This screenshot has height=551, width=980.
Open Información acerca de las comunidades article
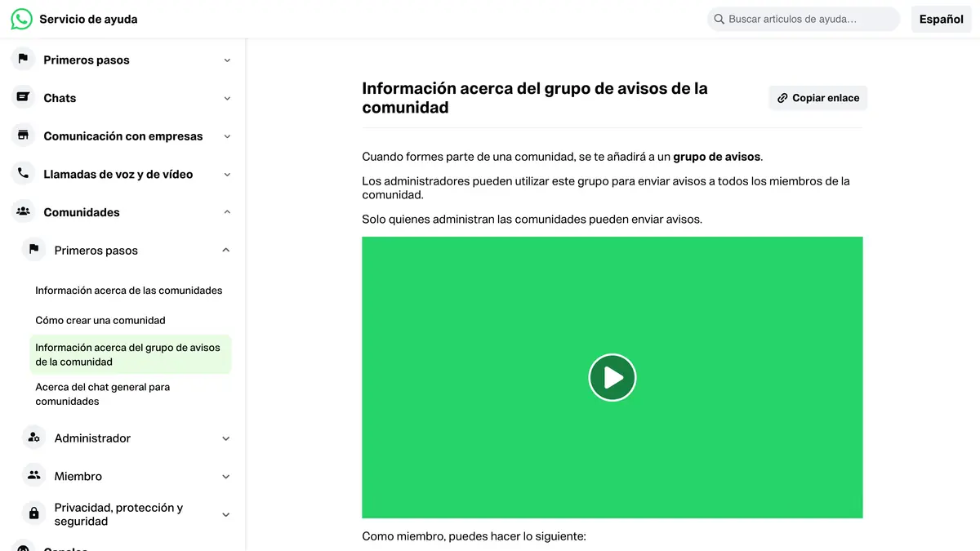coord(128,291)
